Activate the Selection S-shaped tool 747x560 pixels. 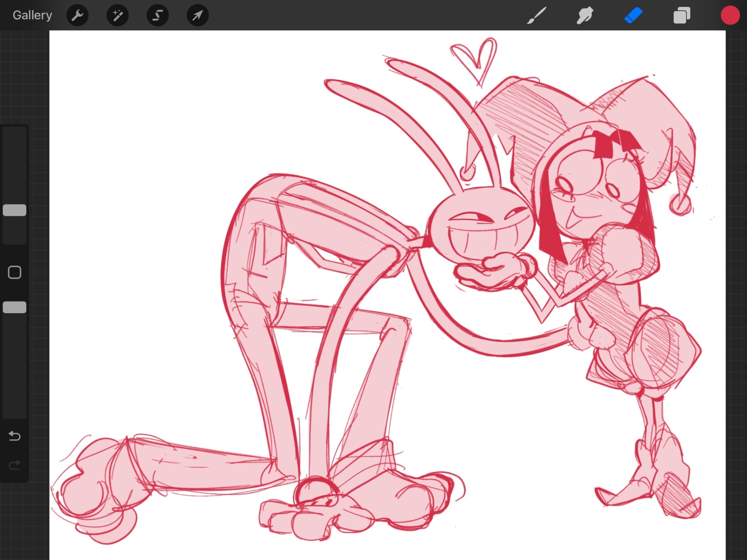coord(158,15)
